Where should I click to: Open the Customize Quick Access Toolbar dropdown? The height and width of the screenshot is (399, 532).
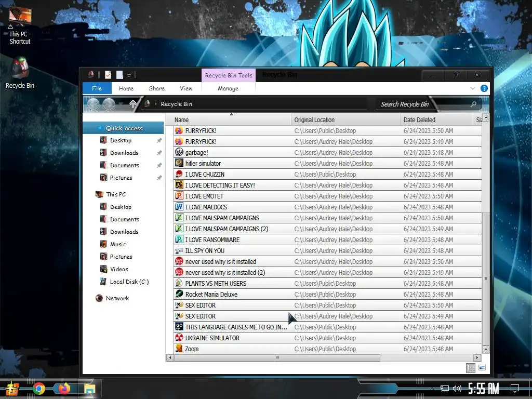pos(129,75)
